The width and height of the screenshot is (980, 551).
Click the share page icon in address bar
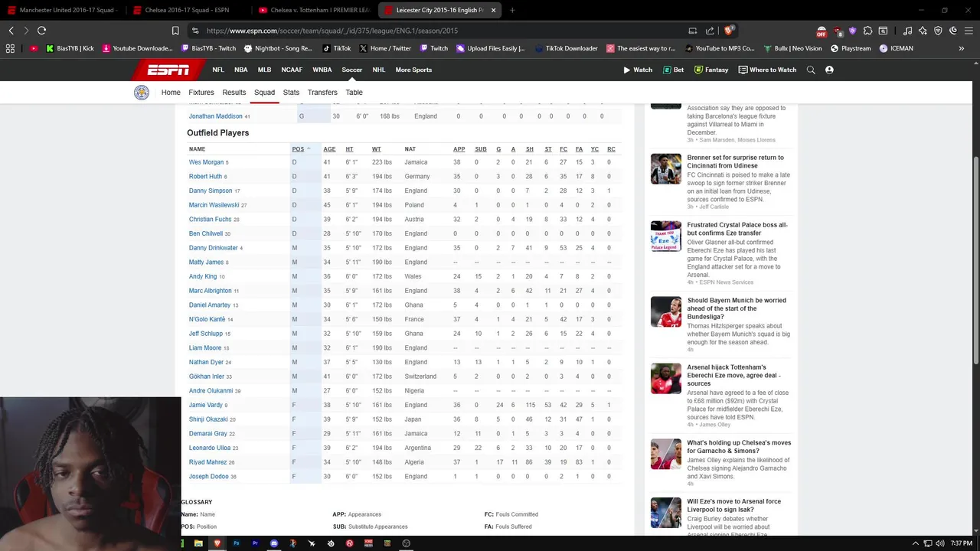[x=710, y=31]
